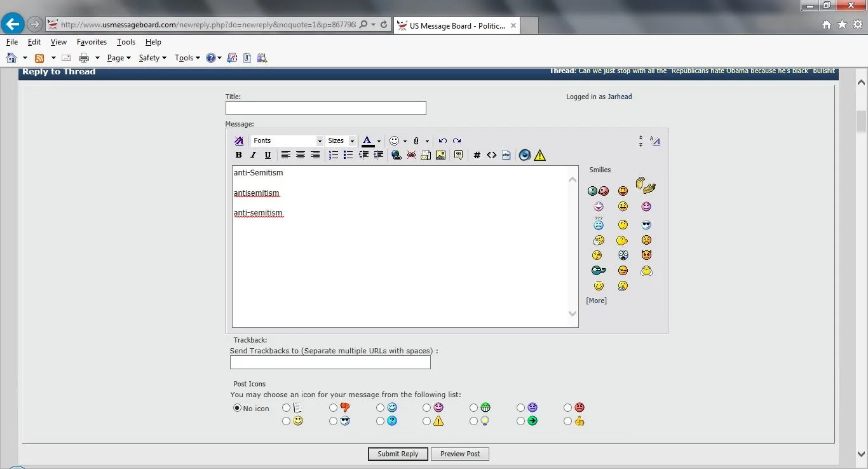Select the 'No icon' radio button
Viewport: 868px width, 469px height.
click(237, 408)
